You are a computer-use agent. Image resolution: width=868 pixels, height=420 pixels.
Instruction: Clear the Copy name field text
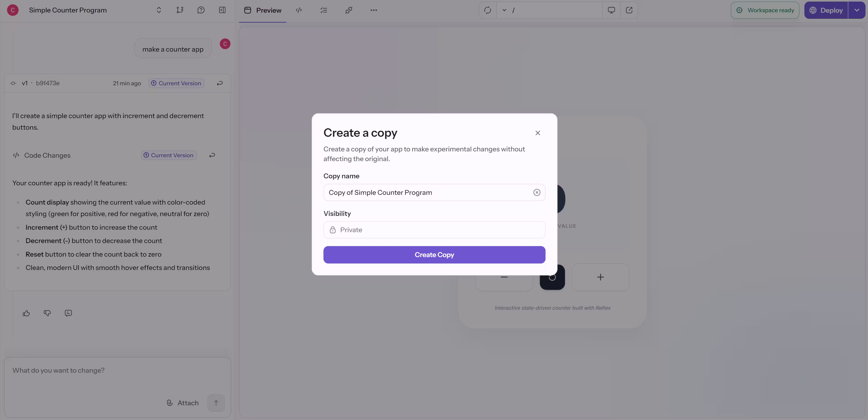(536, 192)
